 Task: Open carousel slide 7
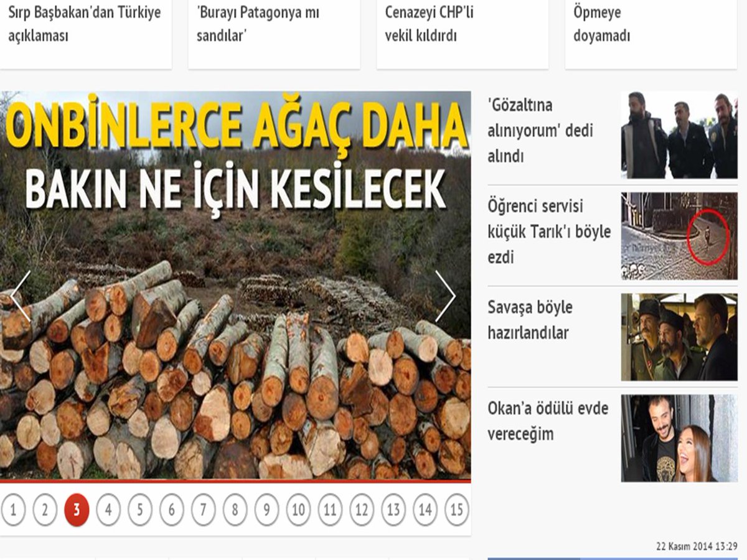coord(204,511)
